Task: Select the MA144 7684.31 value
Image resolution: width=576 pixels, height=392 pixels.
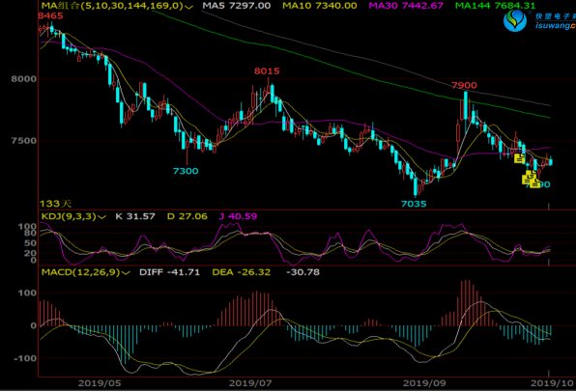Action: click(x=495, y=6)
